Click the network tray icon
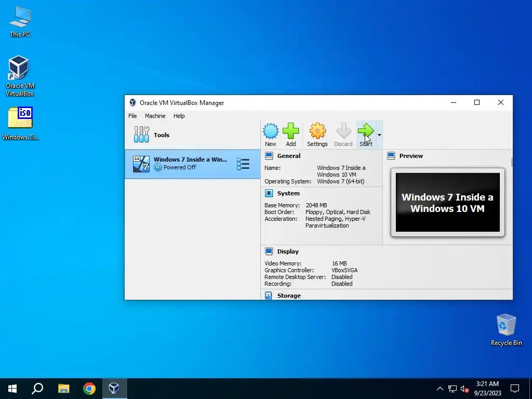 (x=453, y=389)
